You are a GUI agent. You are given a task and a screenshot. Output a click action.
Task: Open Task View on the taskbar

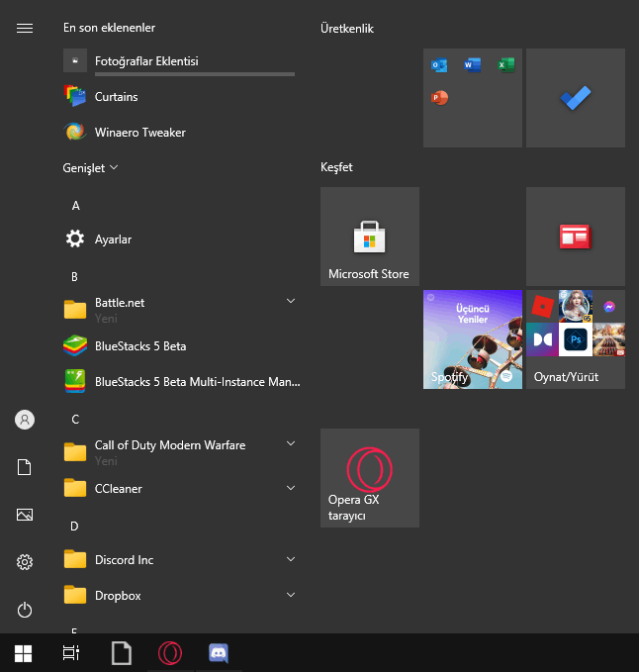(71, 653)
